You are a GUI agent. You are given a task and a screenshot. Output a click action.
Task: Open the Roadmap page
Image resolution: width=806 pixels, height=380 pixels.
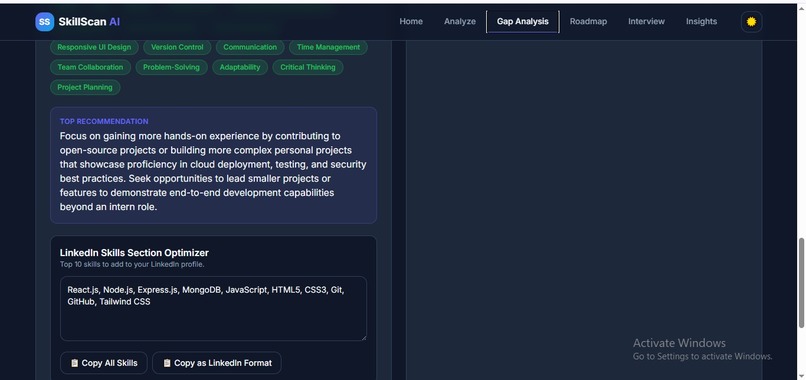point(588,22)
